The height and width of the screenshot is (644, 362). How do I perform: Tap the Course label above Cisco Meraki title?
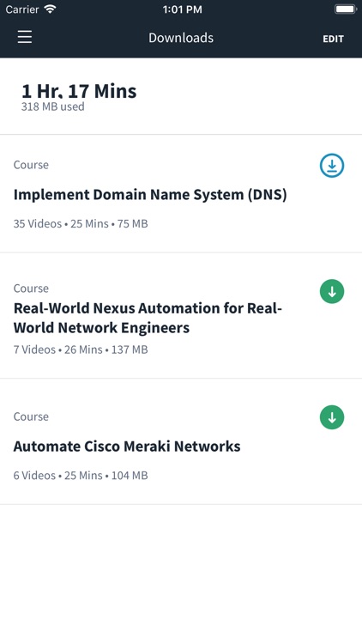31,416
